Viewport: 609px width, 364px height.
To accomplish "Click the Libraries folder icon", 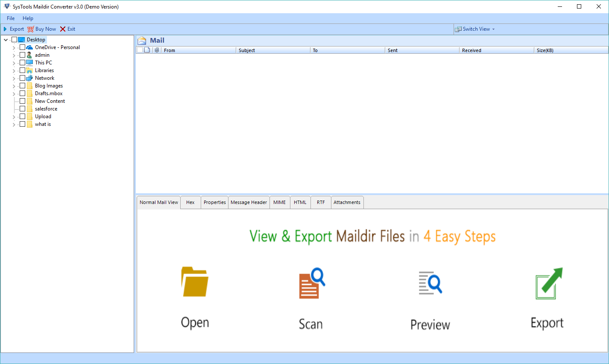I will coord(29,70).
